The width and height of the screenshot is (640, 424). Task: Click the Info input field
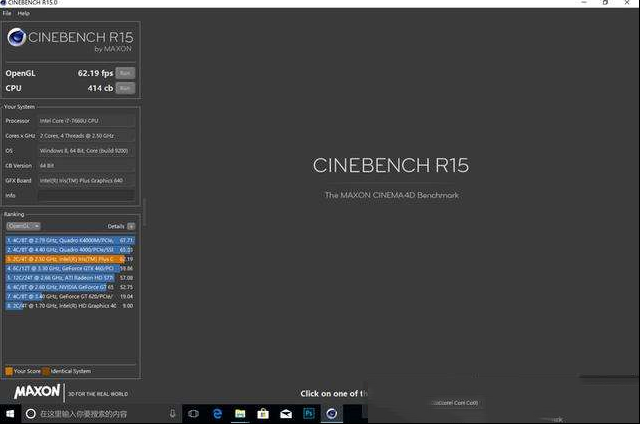(x=86, y=195)
